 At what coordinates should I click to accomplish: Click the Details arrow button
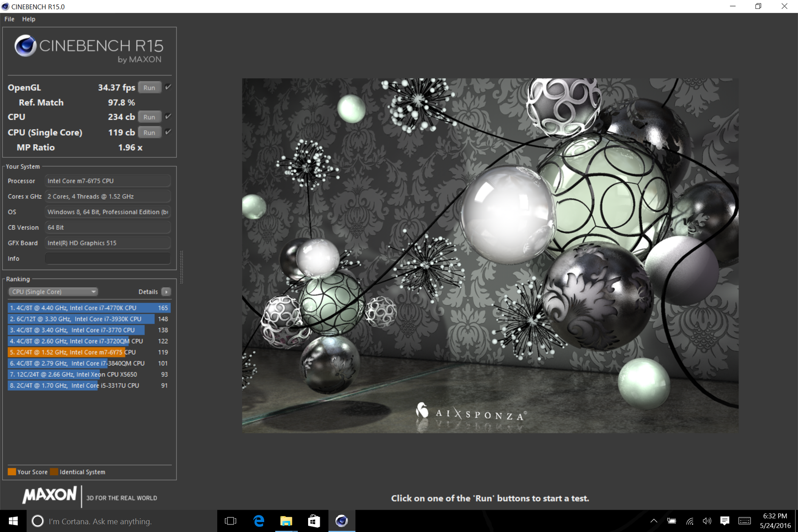coord(166,292)
